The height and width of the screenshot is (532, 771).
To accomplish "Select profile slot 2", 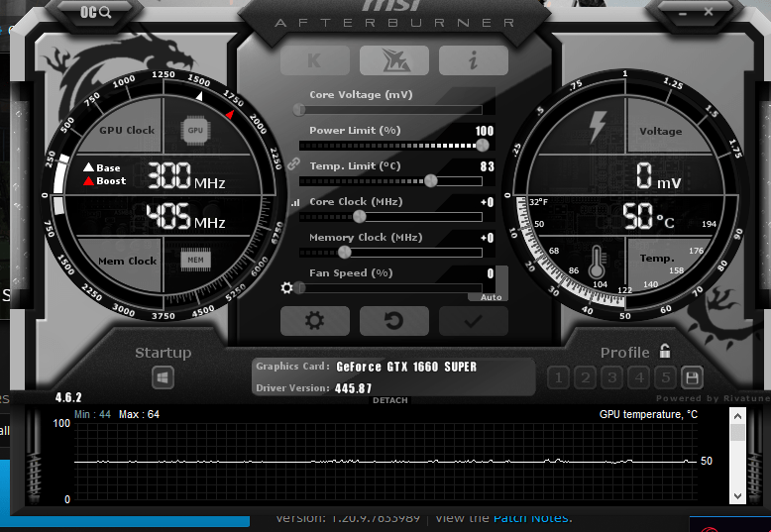I will pyautogui.click(x=585, y=377).
